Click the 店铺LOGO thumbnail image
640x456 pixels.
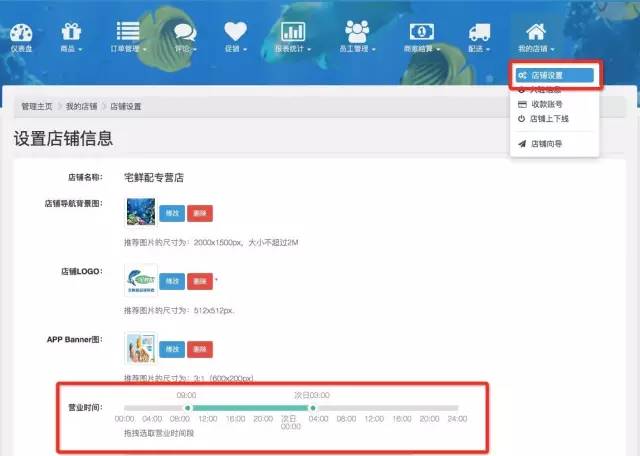pos(140,280)
